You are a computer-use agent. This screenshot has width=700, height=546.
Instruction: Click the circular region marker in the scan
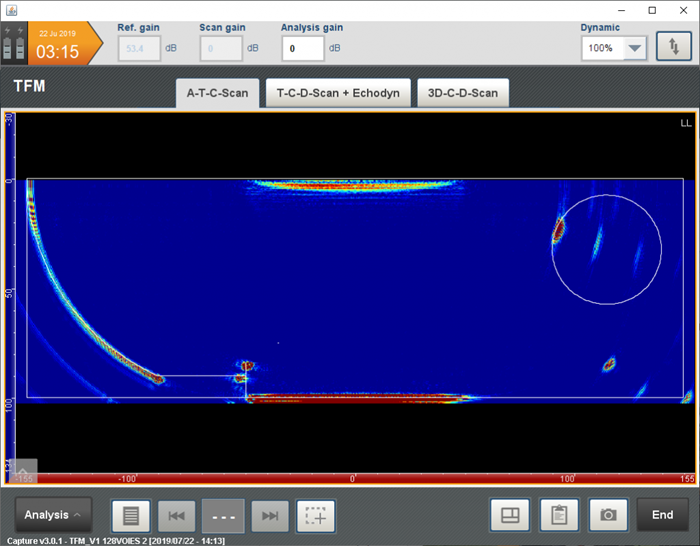click(x=607, y=250)
